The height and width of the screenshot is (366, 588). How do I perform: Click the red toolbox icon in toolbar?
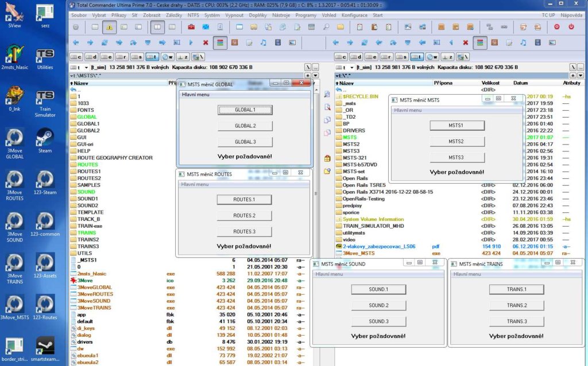pyautogui.click(x=191, y=27)
